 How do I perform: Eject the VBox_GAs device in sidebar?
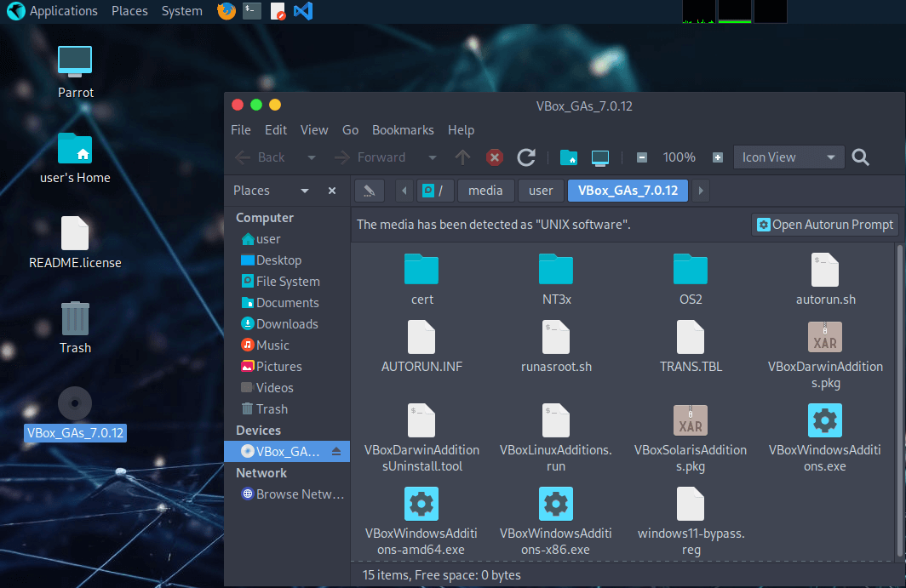[335, 452]
